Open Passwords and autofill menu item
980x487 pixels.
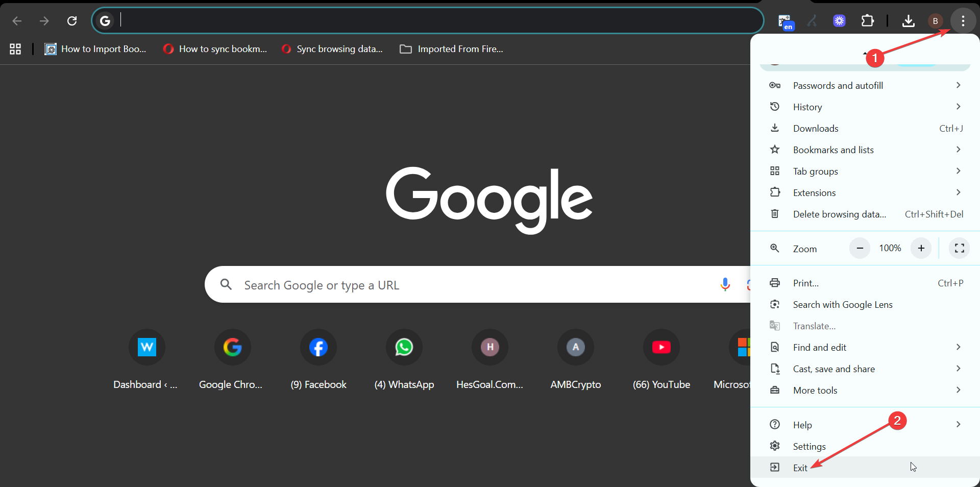[x=865, y=86]
